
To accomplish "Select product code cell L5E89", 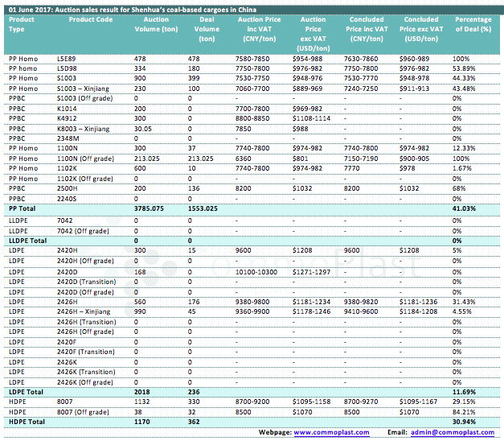I will pyautogui.click(x=68, y=59).
